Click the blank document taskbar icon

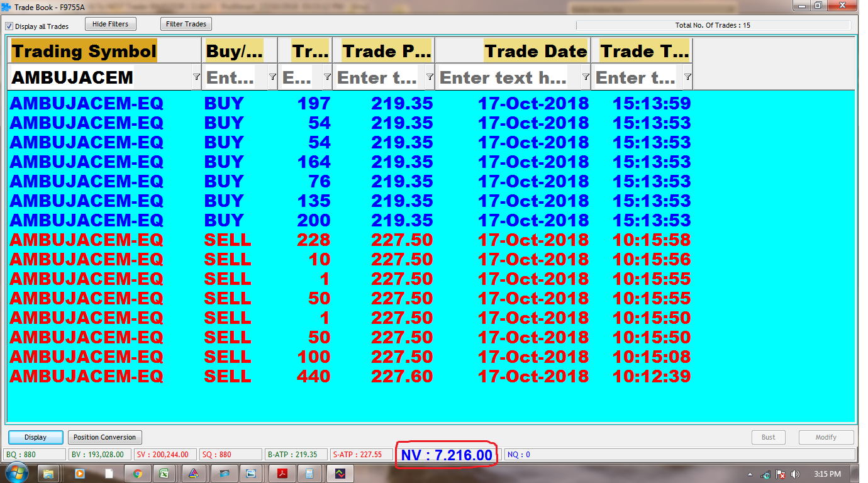point(109,474)
